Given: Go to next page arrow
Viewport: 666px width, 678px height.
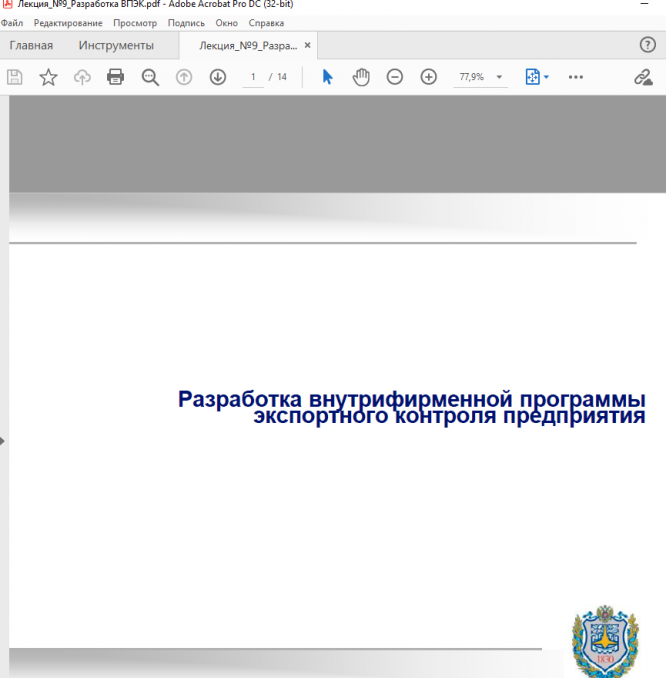Looking at the screenshot, I should tap(217, 77).
